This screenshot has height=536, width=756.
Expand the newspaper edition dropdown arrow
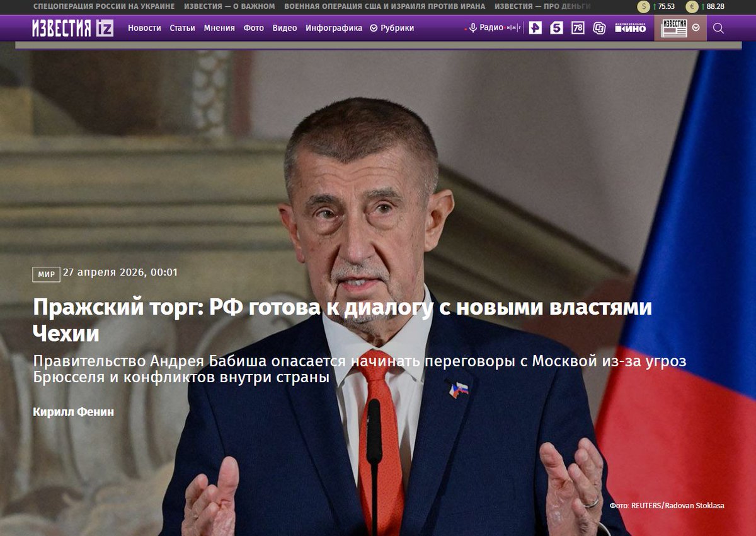[x=696, y=28]
